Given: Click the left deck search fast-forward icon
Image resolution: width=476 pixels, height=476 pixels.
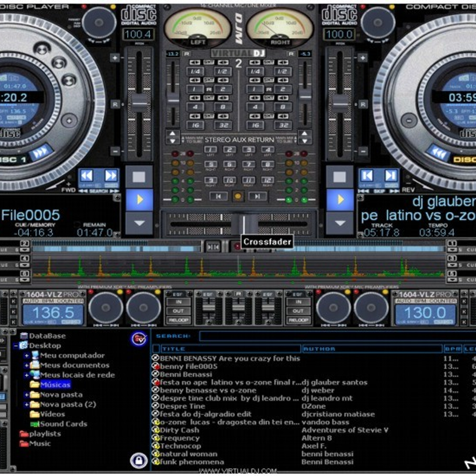Looking at the screenshot, I should pyautogui.click(x=111, y=176).
